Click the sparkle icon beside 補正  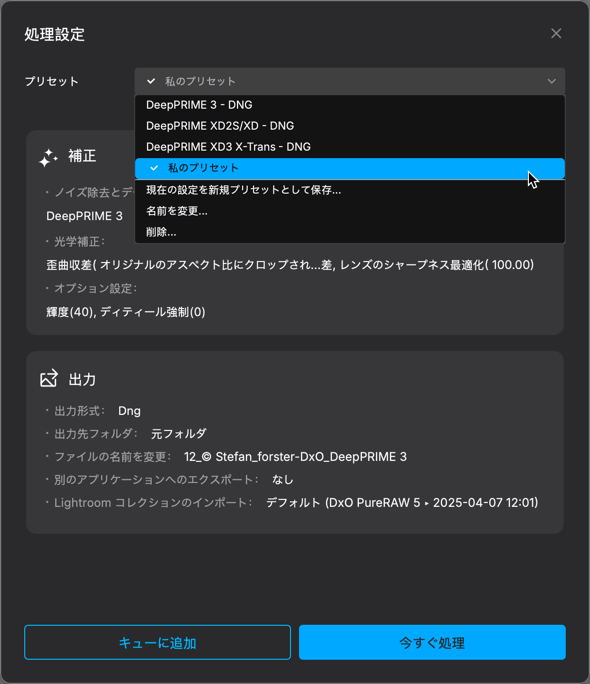[x=48, y=157]
